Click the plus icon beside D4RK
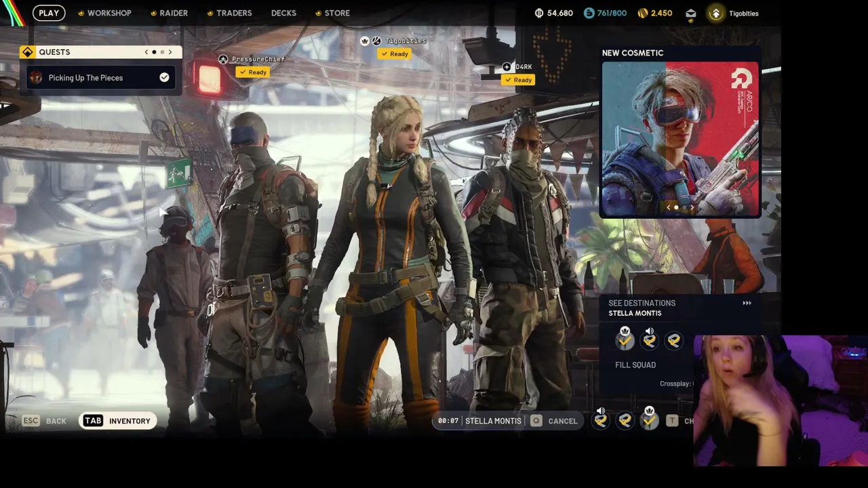This screenshot has width=868, height=488. tap(507, 67)
